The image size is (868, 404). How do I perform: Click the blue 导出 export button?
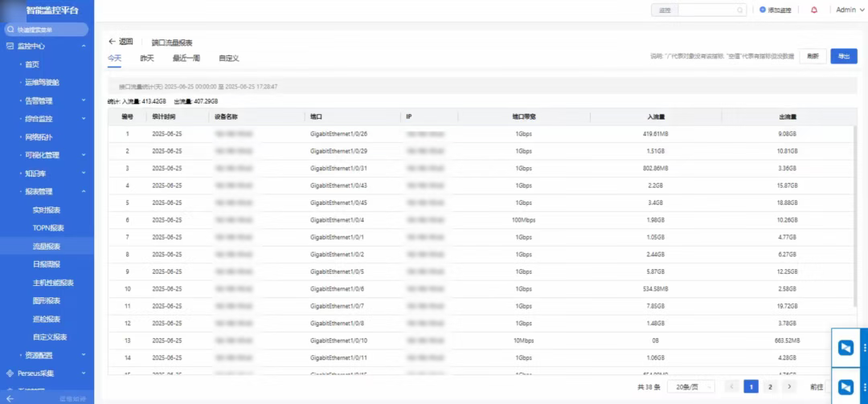(843, 56)
